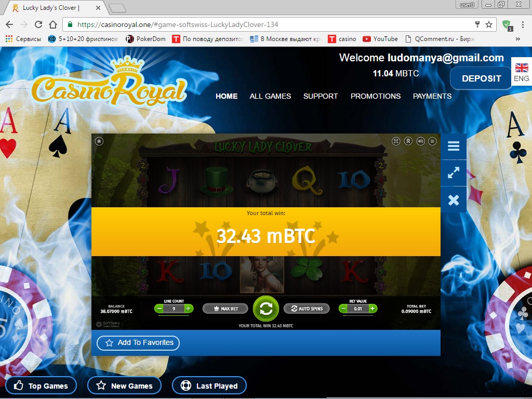Open the ALL GAMES menu

pyautogui.click(x=270, y=96)
